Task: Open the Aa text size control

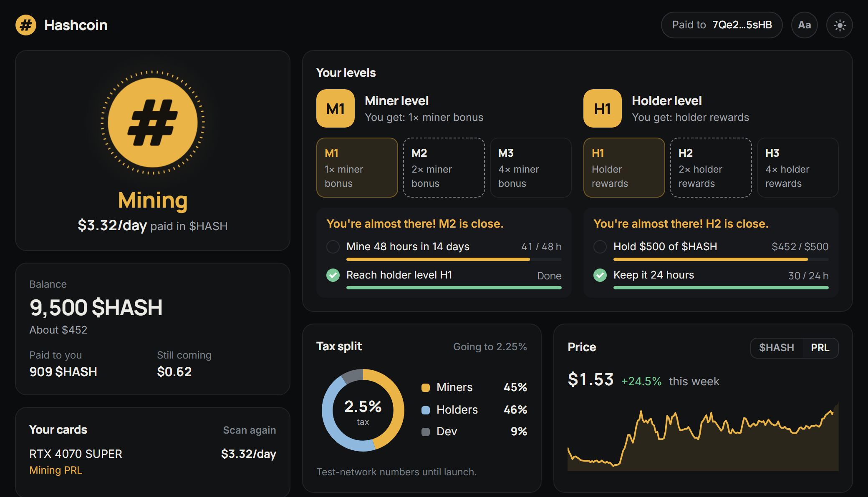Action: [804, 25]
